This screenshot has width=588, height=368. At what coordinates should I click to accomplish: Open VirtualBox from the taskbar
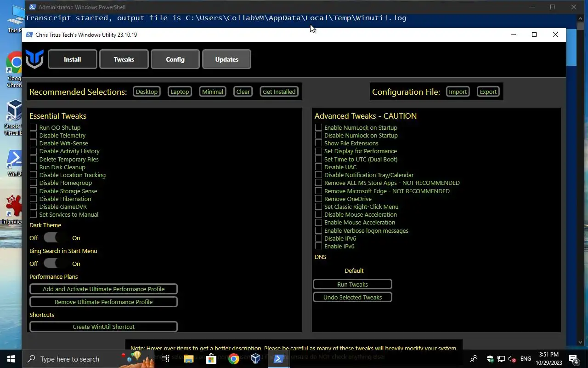[x=256, y=359]
